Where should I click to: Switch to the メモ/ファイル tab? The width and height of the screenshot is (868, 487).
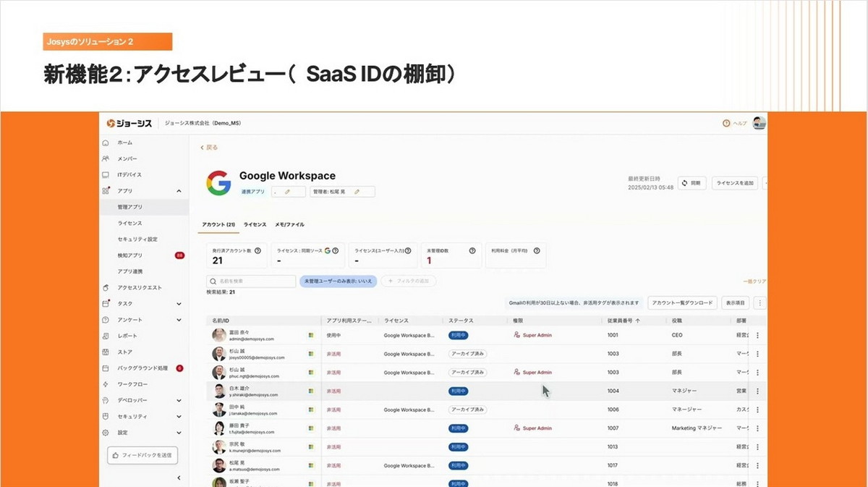tap(289, 225)
